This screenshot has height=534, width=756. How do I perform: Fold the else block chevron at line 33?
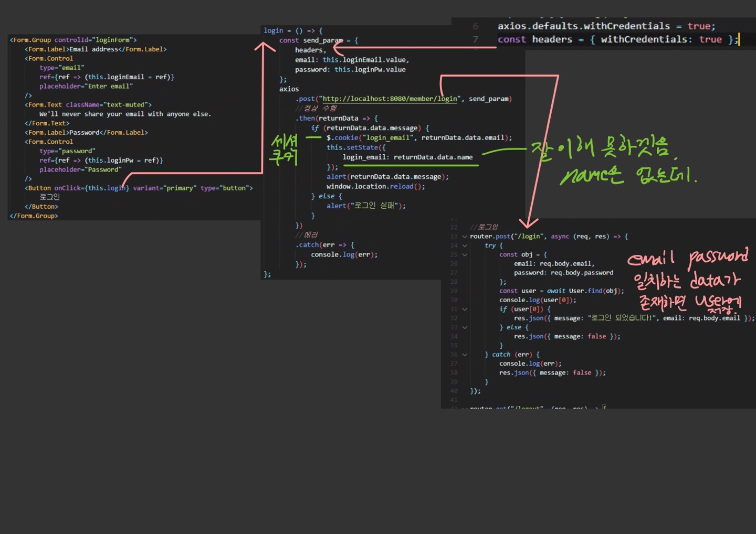pyautogui.click(x=465, y=327)
